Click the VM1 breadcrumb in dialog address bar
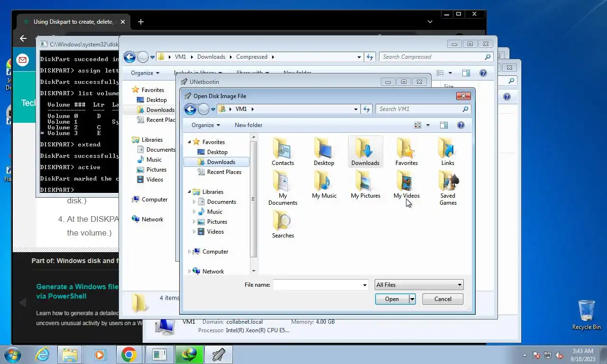This screenshot has height=364, width=607. [241, 109]
